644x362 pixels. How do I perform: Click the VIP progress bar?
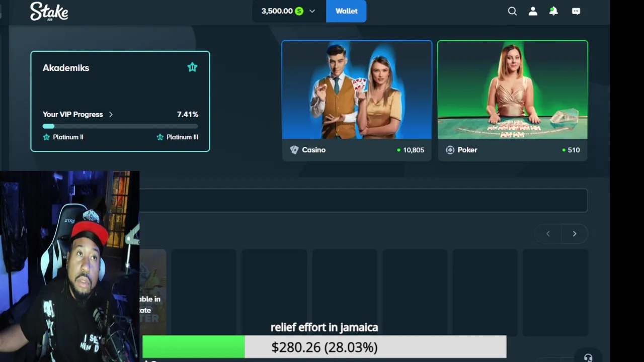120,126
